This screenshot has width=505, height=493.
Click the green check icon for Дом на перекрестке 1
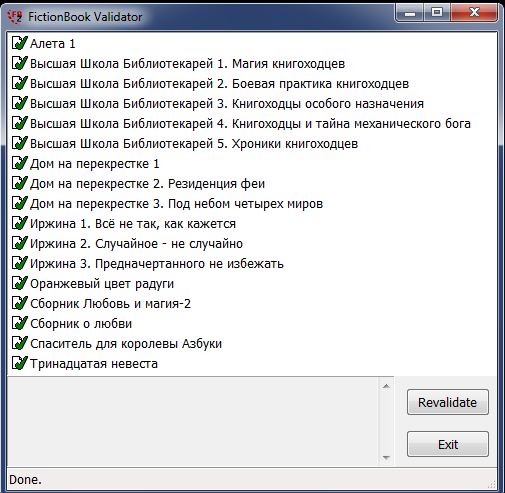pos(19,163)
